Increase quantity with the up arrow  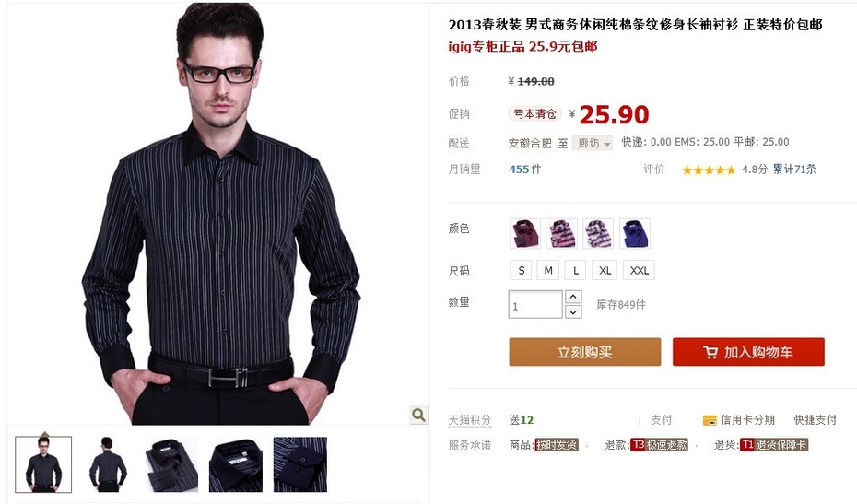pos(573,297)
